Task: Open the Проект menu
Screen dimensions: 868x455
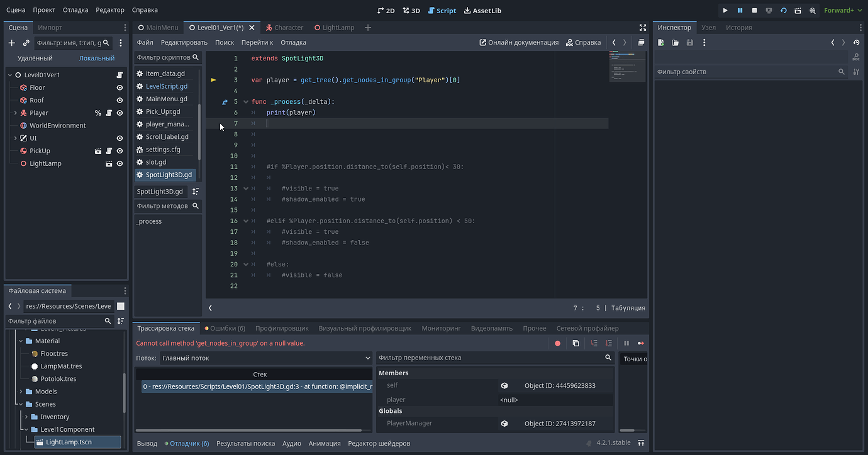Action: tap(45, 9)
